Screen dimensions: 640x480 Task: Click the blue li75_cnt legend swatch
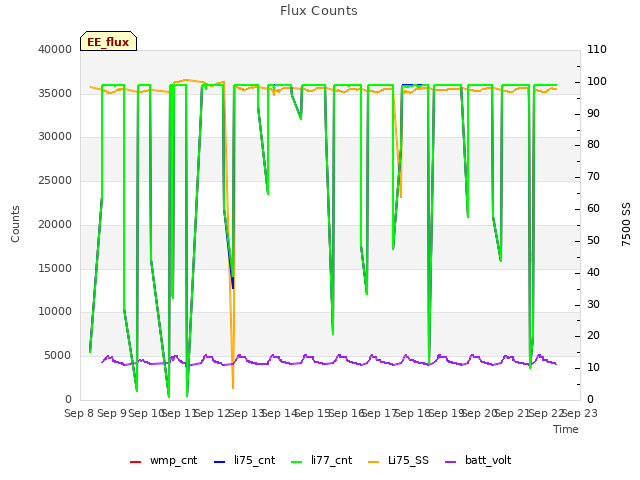219,462
